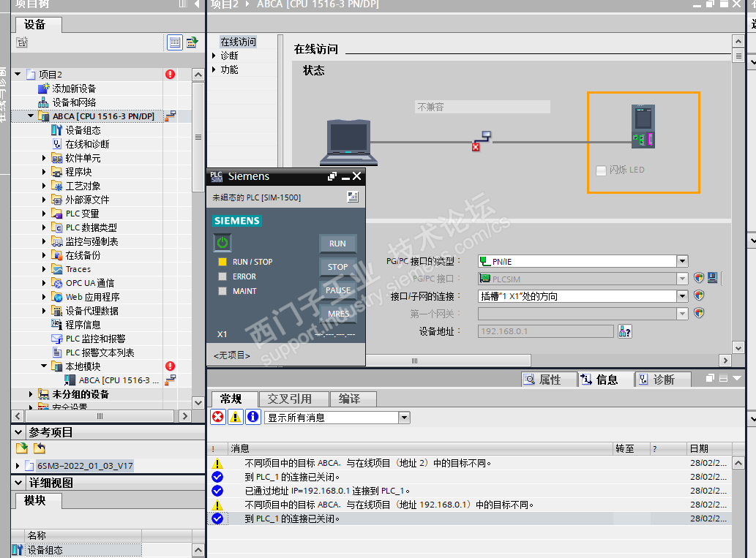
Task: Toggle the 闪烁 LED checkbox
Action: point(601,170)
